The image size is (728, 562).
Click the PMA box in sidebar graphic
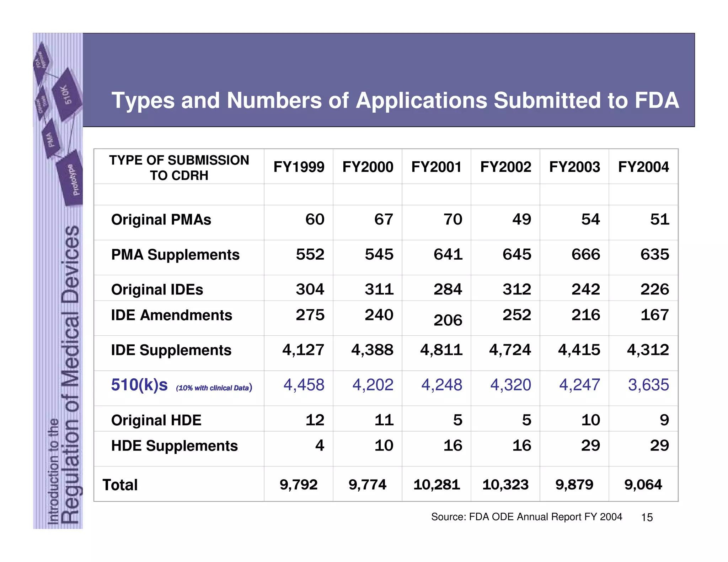(51, 139)
